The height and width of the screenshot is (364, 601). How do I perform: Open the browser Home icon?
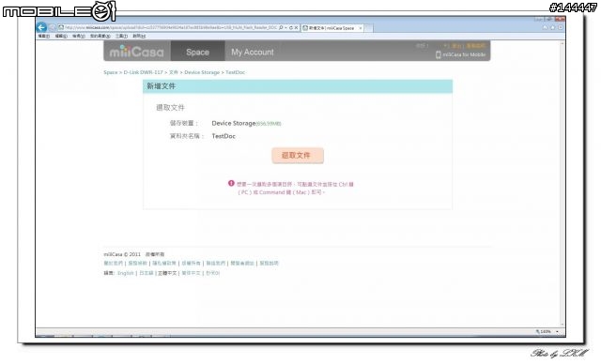tap(545, 27)
